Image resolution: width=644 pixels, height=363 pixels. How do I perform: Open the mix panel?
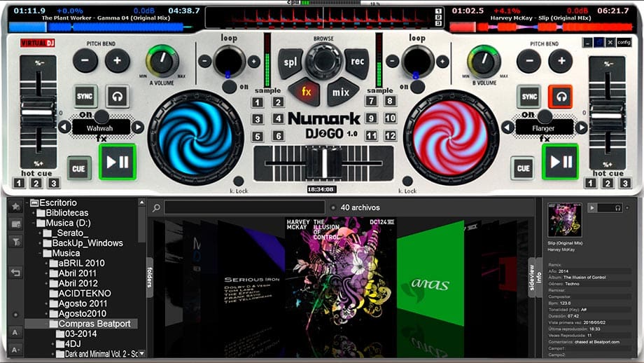point(342,92)
